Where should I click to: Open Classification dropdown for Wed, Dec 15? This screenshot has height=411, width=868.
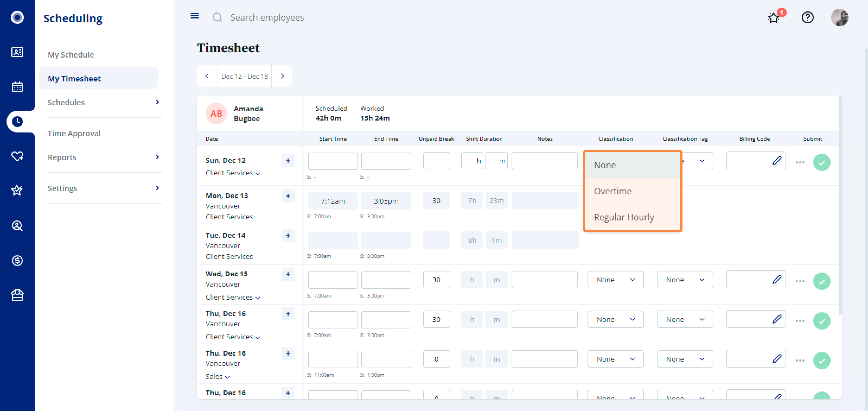[x=615, y=280]
